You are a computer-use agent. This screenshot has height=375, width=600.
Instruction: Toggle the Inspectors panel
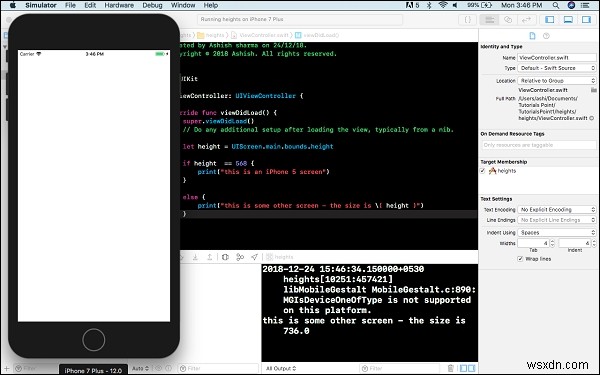point(586,20)
